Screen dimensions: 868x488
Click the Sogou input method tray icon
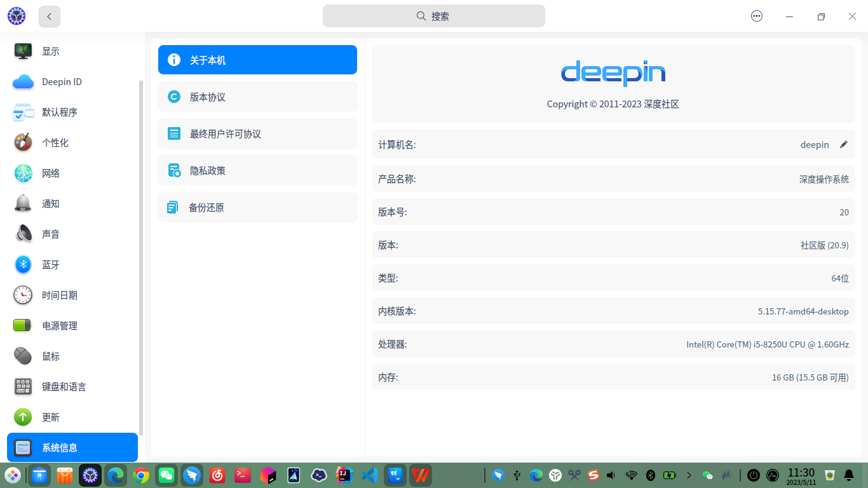(593, 475)
